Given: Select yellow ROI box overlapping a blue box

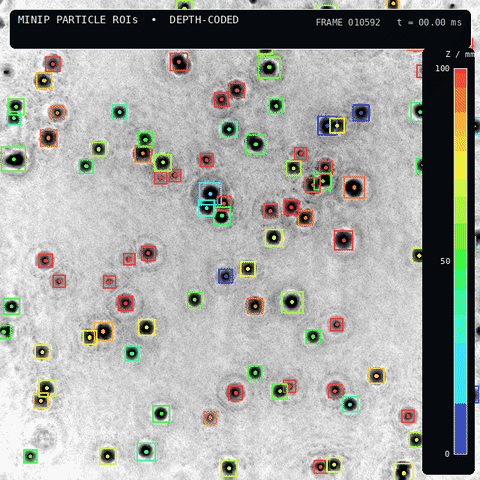Looking at the screenshot, I should 337,126.
